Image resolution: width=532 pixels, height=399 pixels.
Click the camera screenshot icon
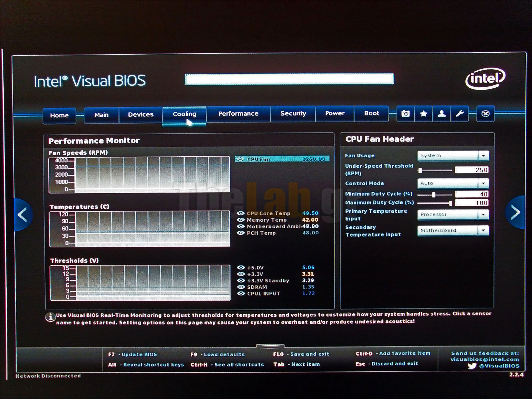point(405,114)
